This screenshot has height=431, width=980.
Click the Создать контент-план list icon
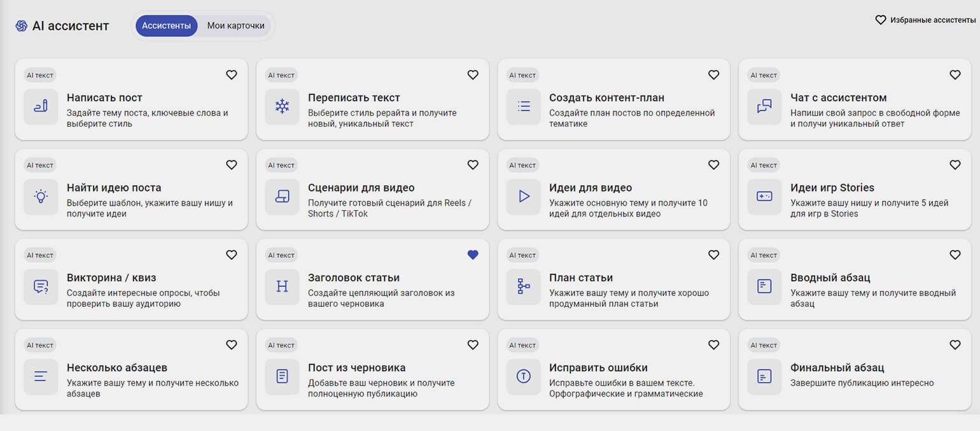[x=523, y=106]
